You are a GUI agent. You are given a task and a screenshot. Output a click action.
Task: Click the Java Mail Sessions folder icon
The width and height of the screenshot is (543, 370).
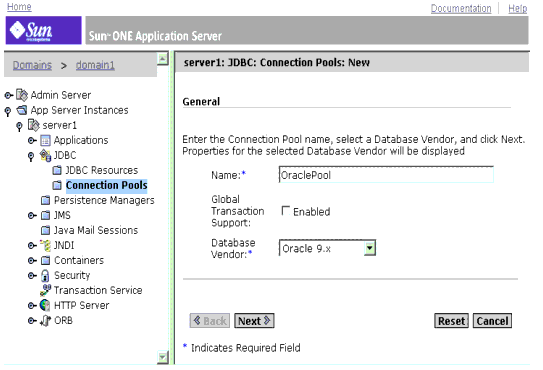click(45, 230)
